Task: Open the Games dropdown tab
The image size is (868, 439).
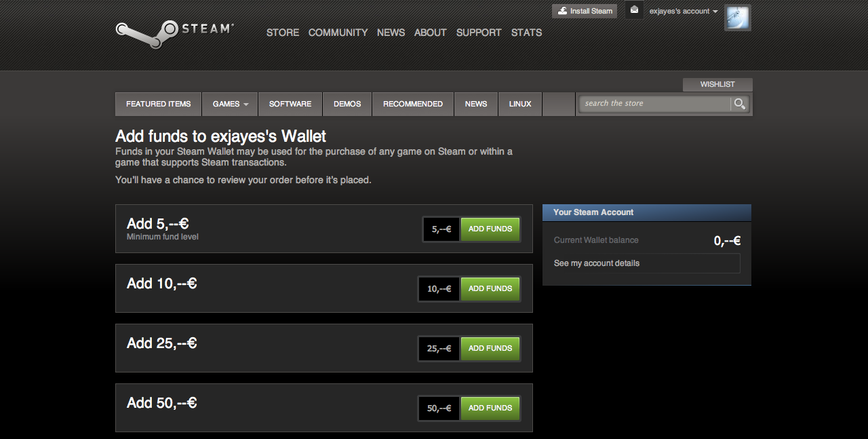Action: pos(230,104)
